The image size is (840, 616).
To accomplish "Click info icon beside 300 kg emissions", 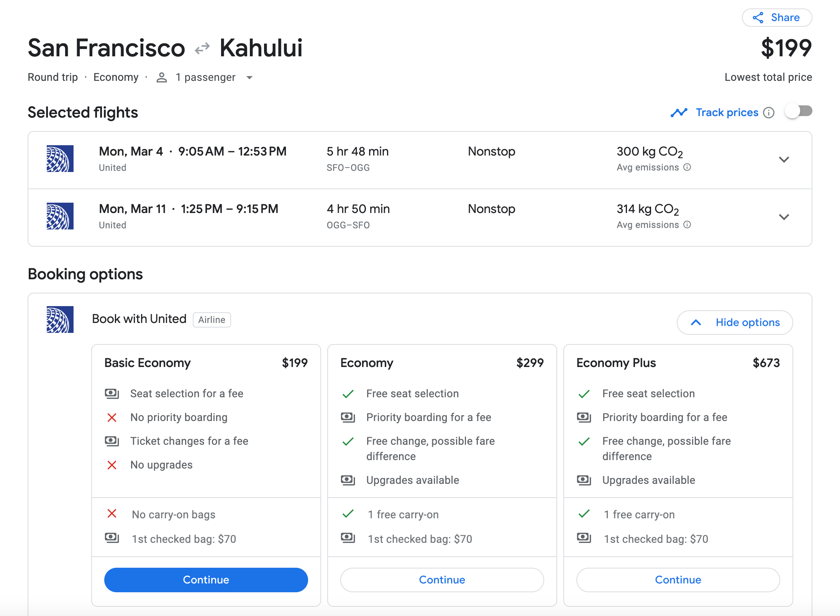I will pyautogui.click(x=687, y=167).
